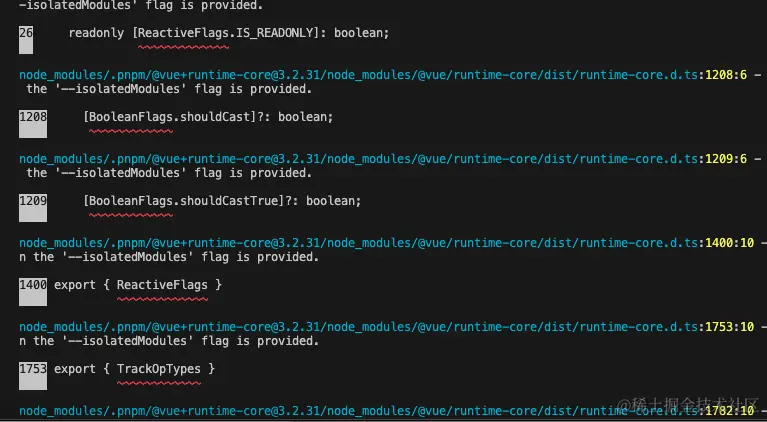Click the "readonly" keyword on line 26
The image size is (767, 422).
click(96, 33)
